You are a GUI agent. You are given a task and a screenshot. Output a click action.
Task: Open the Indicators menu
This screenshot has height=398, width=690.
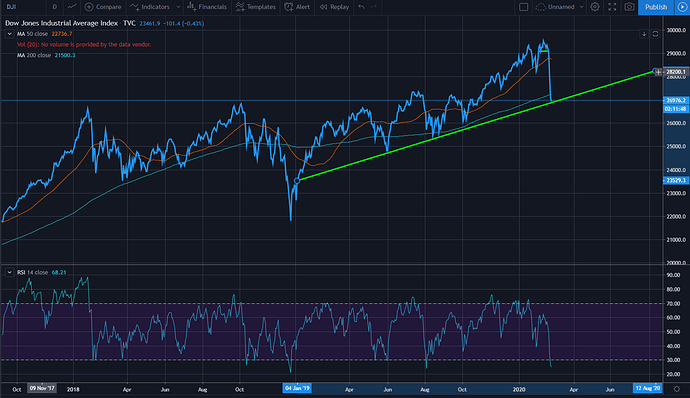(150, 7)
